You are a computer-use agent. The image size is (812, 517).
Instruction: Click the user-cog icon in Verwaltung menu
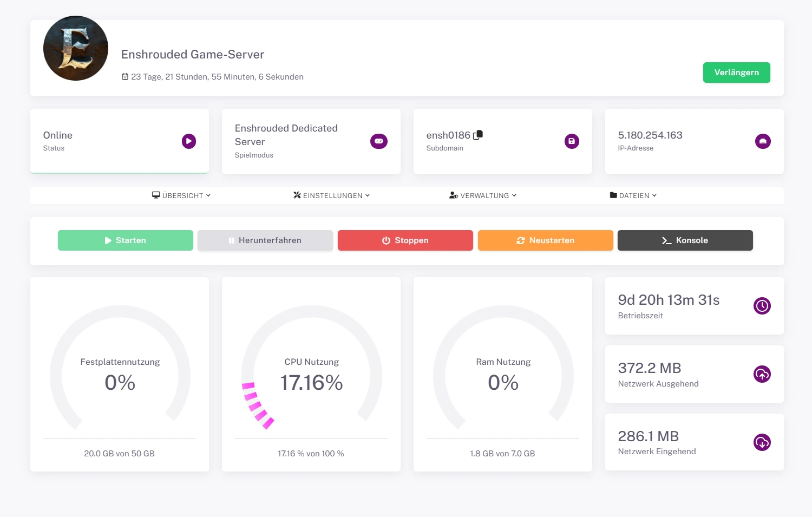pos(454,195)
